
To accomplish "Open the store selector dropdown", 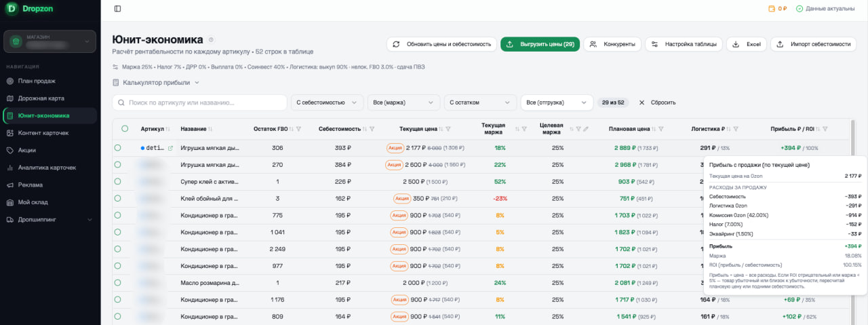I will pos(49,41).
